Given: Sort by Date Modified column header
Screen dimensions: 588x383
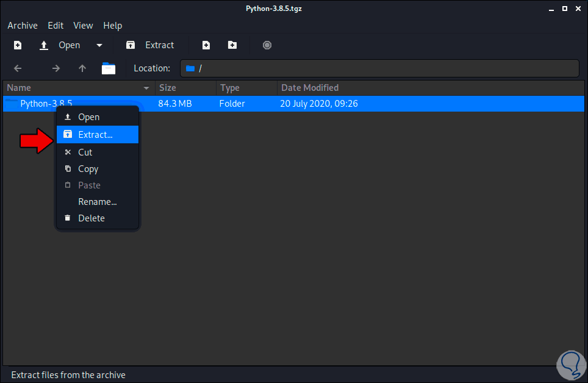Looking at the screenshot, I should (x=431, y=88).
